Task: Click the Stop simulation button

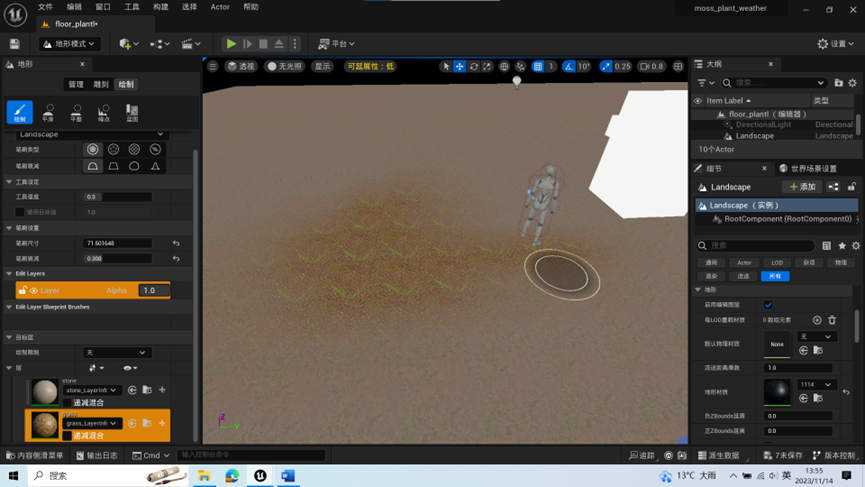Action: (x=263, y=44)
